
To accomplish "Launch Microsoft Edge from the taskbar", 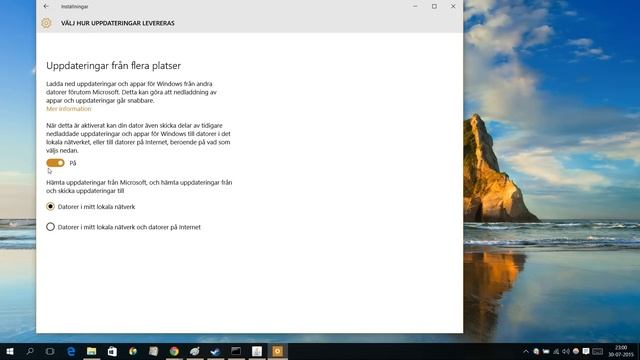I will click(x=71, y=351).
